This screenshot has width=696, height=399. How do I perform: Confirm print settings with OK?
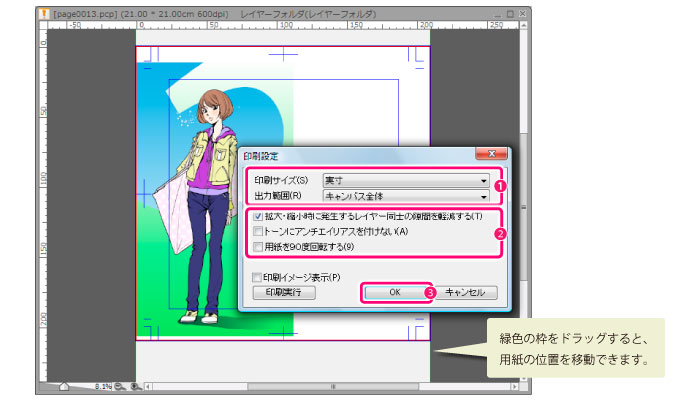point(395,292)
